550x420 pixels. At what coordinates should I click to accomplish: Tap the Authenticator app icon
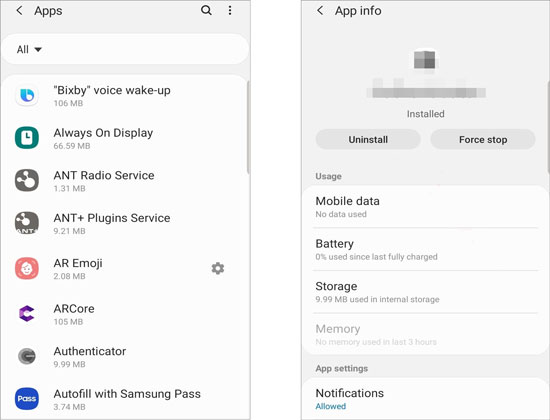point(27,356)
